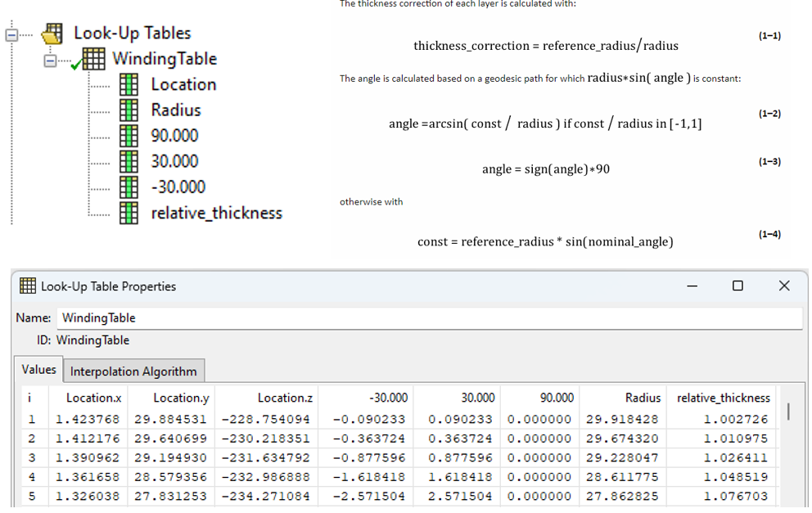
Task: Click the relative_thickness column header
Action: click(x=723, y=398)
